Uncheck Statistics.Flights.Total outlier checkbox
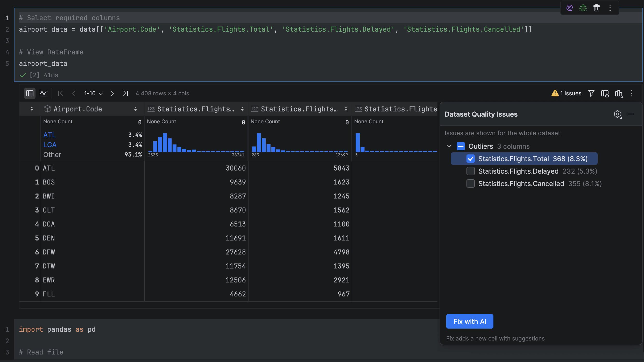The height and width of the screenshot is (362, 644). coord(471,159)
